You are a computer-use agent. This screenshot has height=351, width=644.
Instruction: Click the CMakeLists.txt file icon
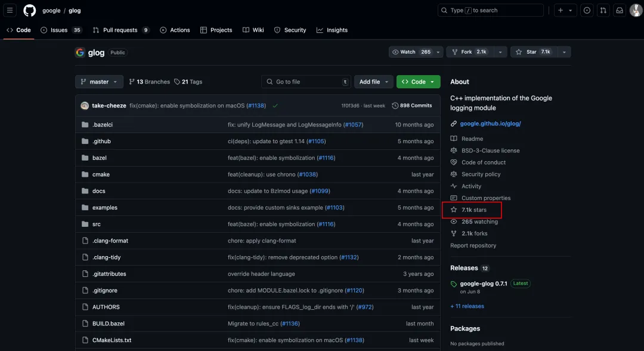click(x=85, y=340)
